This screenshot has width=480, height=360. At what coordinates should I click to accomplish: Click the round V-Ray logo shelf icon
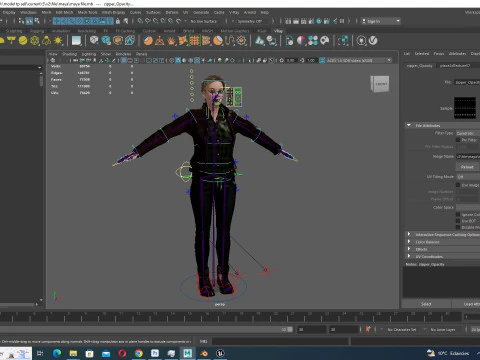coord(373,41)
